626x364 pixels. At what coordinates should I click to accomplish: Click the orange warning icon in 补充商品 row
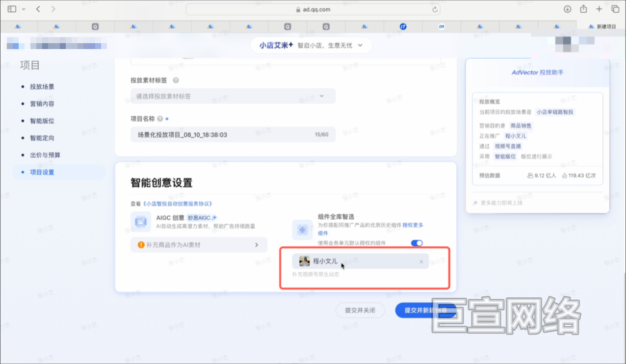[141, 244]
